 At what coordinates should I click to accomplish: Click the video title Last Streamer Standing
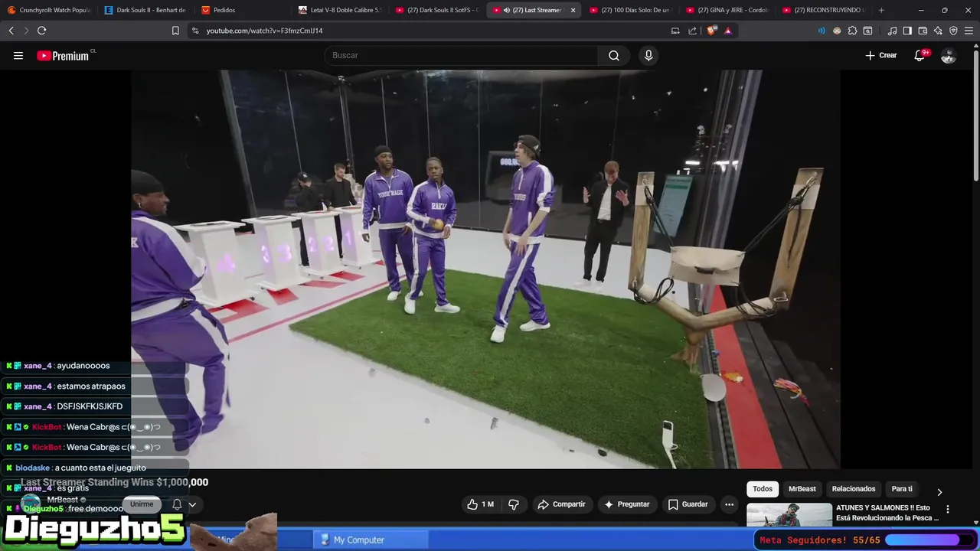pos(114,482)
